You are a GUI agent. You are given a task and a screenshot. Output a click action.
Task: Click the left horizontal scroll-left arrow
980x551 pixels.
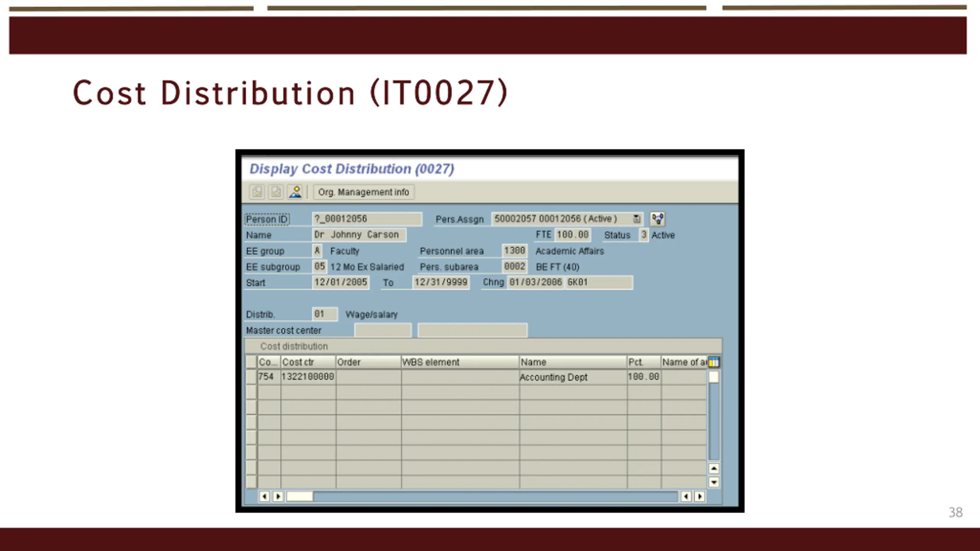265,497
